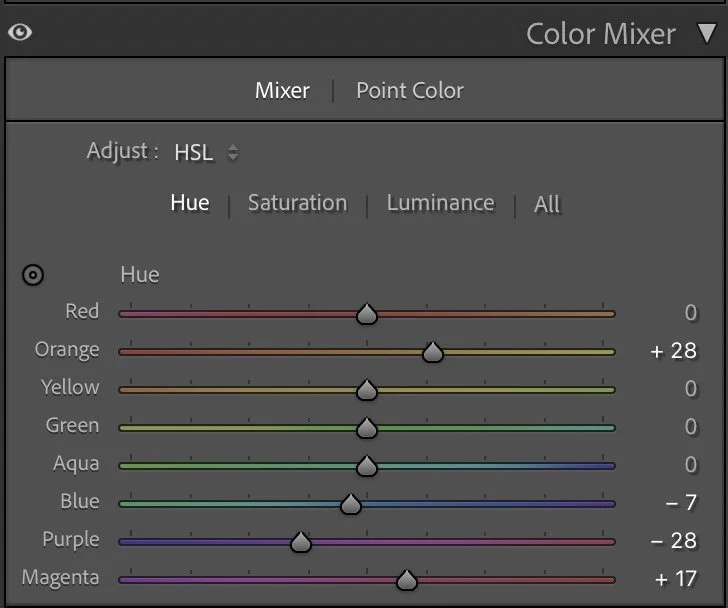This screenshot has height=608, width=728.
Task: Click the Red hue value 0
Action: click(691, 313)
